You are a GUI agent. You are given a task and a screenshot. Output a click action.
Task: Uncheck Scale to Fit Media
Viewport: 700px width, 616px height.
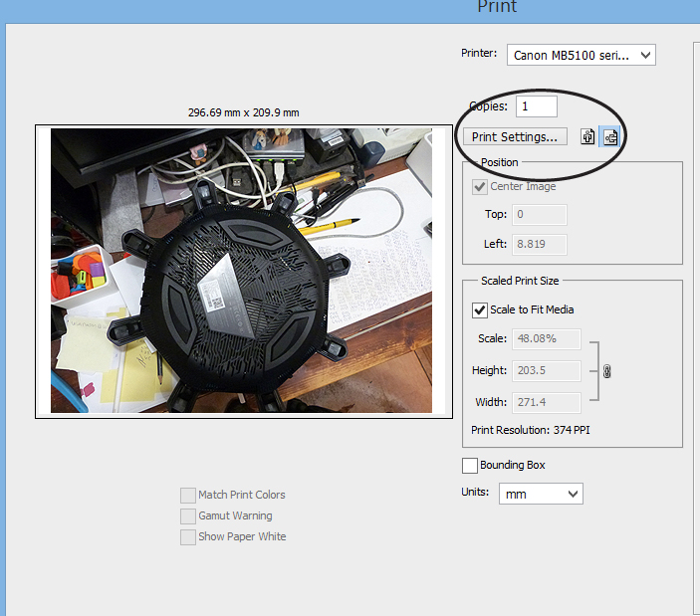coord(479,309)
